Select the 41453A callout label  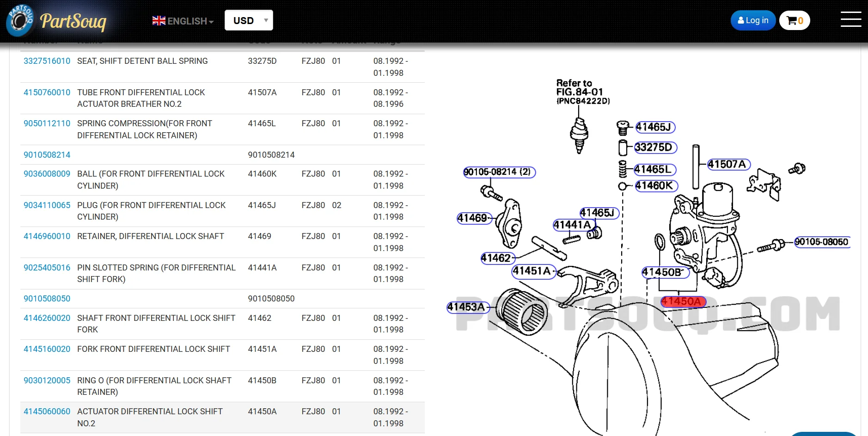click(466, 307)
